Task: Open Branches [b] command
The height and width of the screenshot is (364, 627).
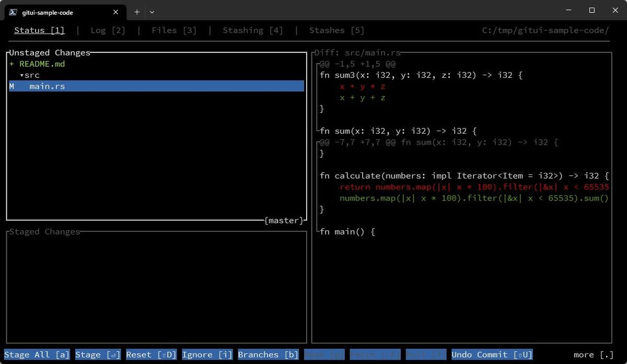Action: (268, 355)
